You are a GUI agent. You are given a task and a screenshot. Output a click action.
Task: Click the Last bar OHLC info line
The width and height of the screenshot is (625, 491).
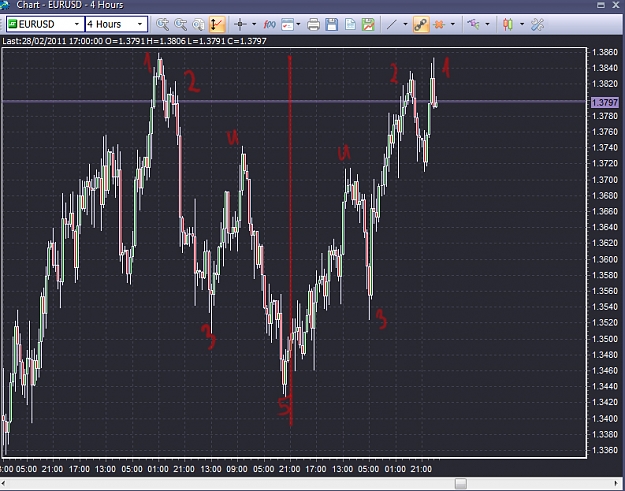134,41
